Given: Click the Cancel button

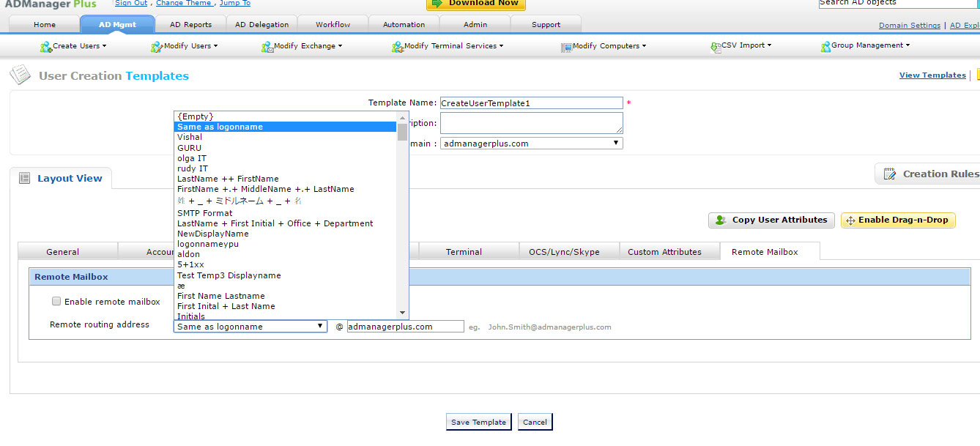Looking at the screenshot, I should click(535, 422).
